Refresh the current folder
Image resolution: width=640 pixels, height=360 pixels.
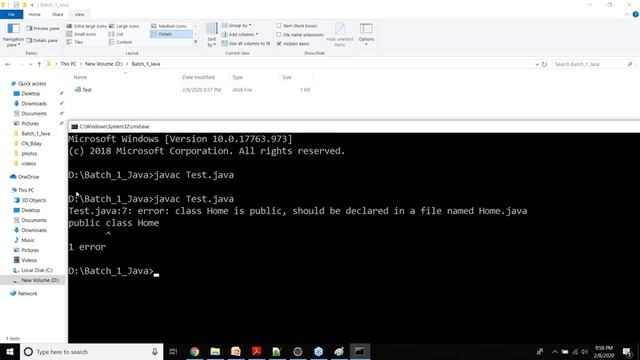pyautogui.click(x=544, y=64)
